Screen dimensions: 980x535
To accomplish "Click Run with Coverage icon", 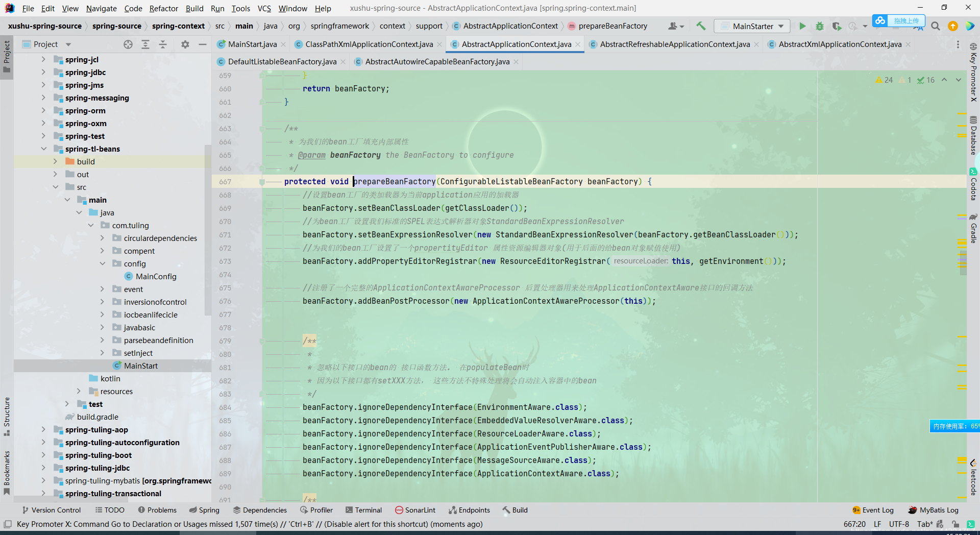I will tap(836, 26).
